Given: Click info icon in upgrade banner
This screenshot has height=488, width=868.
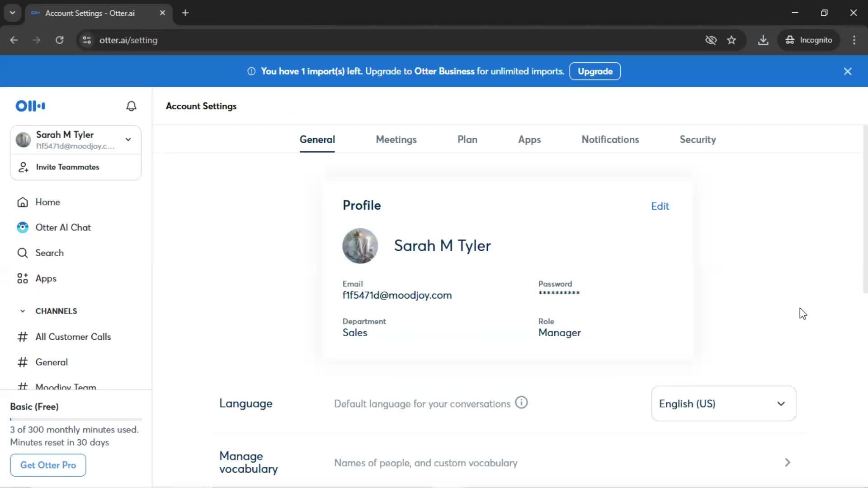Looking at the screenshot, I should coord(251,71).
